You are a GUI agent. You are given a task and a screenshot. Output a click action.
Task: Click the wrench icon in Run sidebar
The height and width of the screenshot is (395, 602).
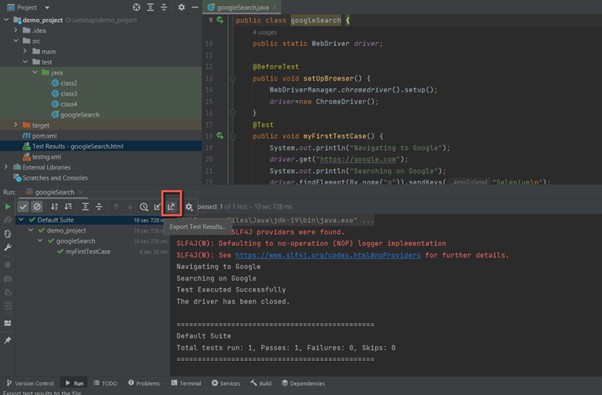point(7,248)
